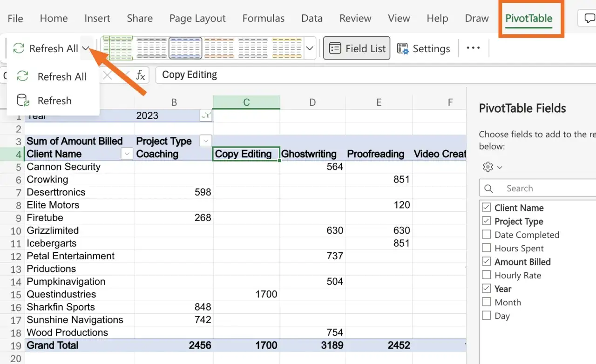This screenshot has height=364, width=596.
Task: Click into the formula bar showing Copy Editing
Action: [375, 75]
